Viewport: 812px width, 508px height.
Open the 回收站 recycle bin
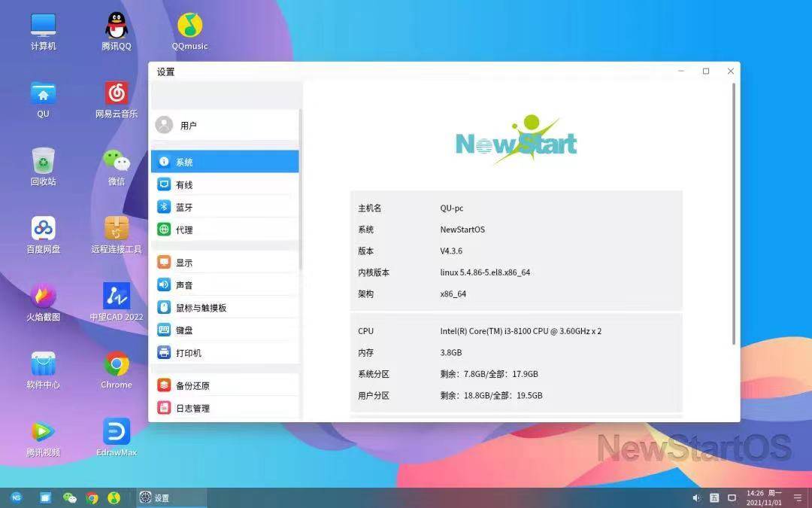coord(43,167)
